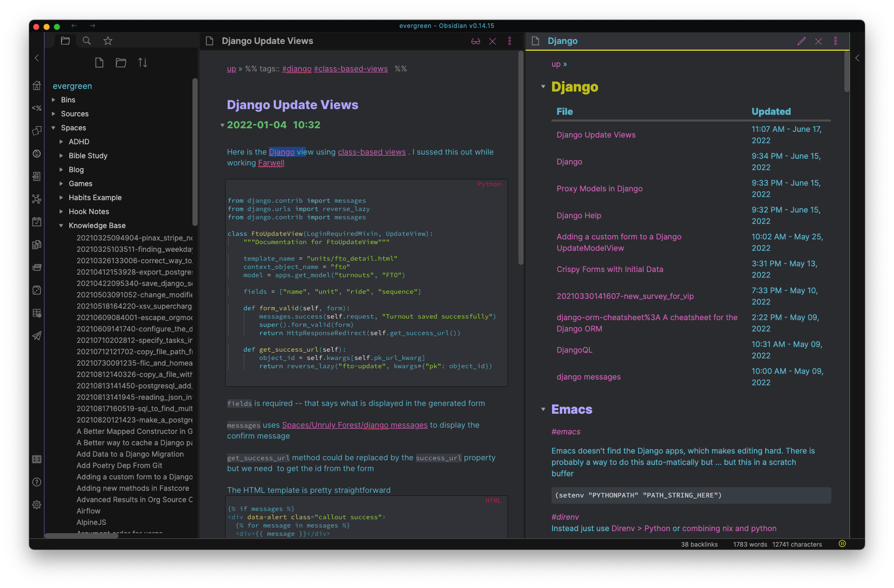Image resolution: width=894 pixels, height=588 pixels.
Task: Fold the Django heading in right pane
Action: pyautogui.click(x=543, y=86)
